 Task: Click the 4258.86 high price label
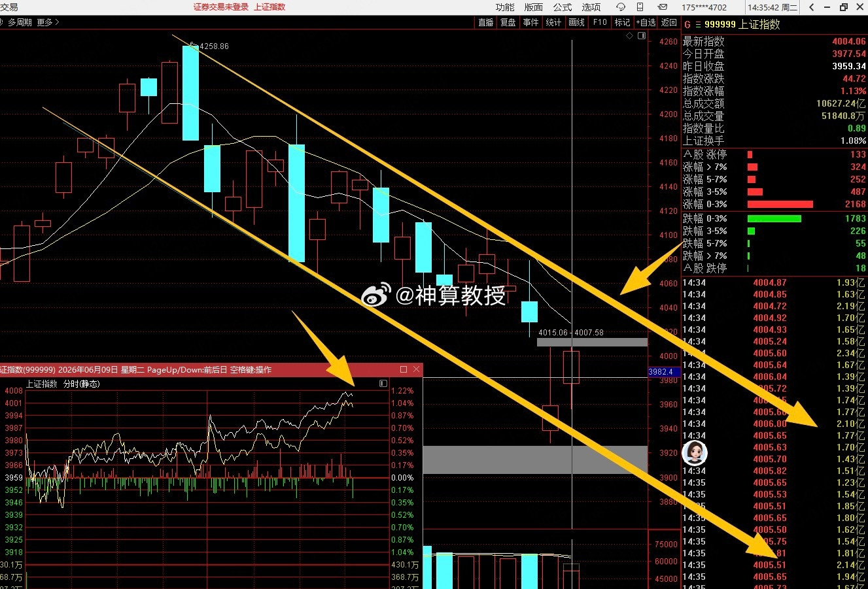215,46
